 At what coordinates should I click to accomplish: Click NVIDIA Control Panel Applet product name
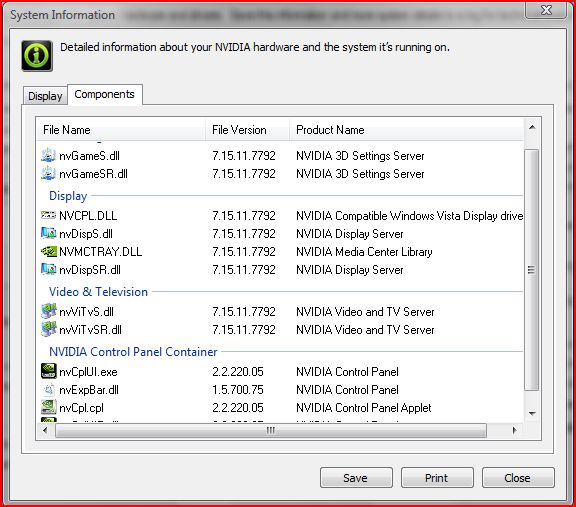pyautogui.click(x=363, y=408)
